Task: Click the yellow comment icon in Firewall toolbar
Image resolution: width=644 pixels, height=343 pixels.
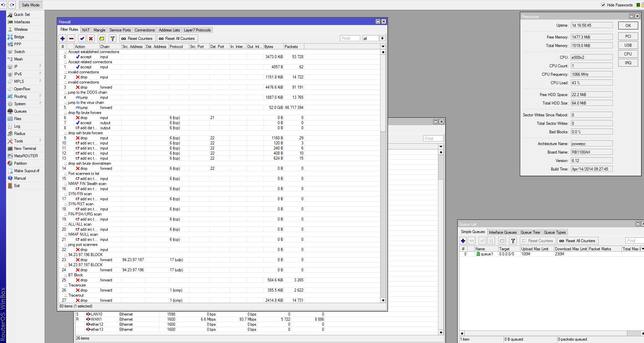Action: (x=101, y=39)
